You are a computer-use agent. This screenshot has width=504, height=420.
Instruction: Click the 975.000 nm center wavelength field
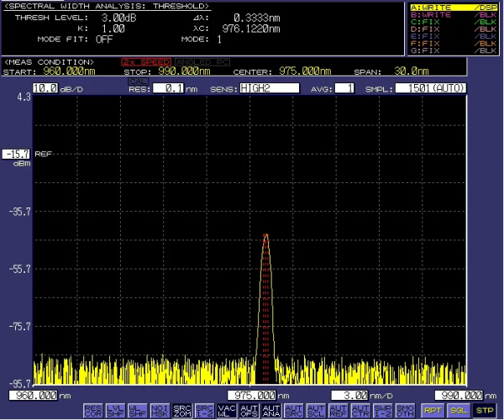(x=252, y=394)
